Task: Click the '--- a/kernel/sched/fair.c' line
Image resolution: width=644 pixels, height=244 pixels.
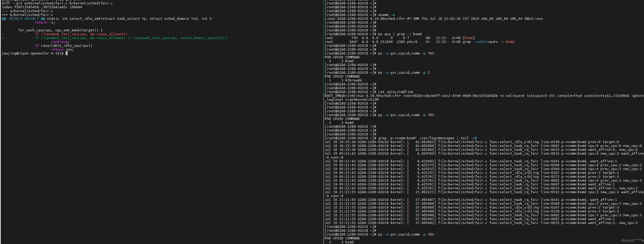Action: pos(28,11)
